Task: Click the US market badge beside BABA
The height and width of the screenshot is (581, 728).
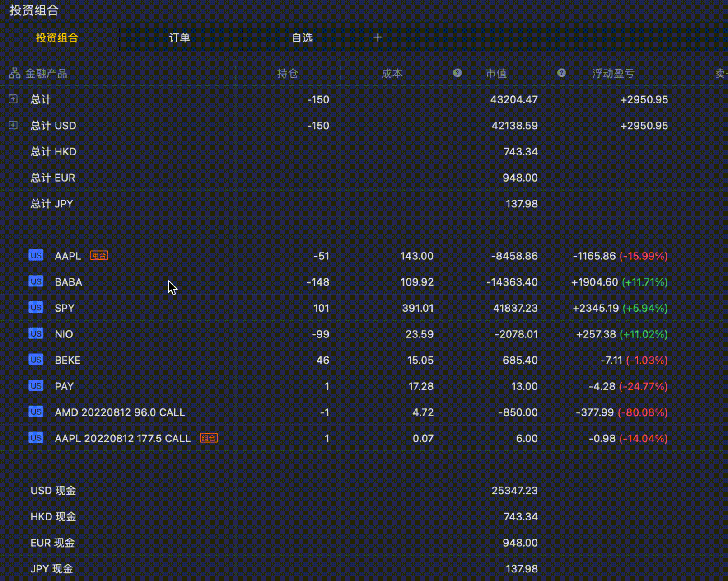Action: tap(36, 281)
